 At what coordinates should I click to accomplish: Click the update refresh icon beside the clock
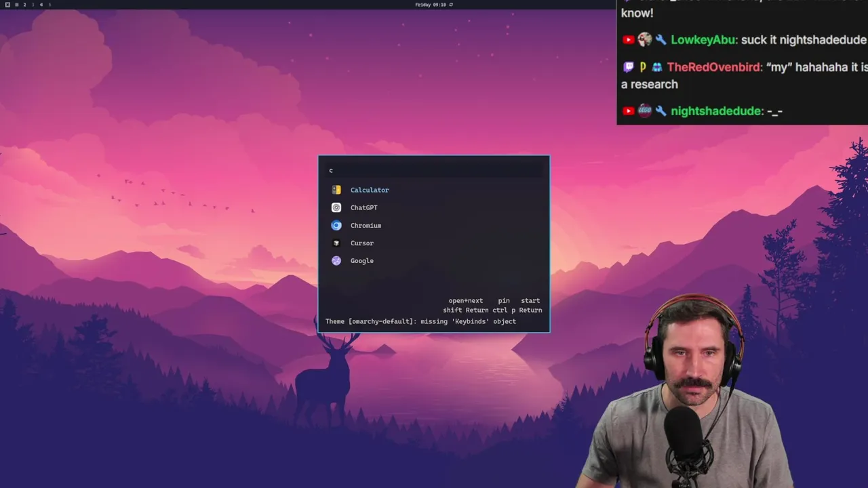(x=451, y=5)
